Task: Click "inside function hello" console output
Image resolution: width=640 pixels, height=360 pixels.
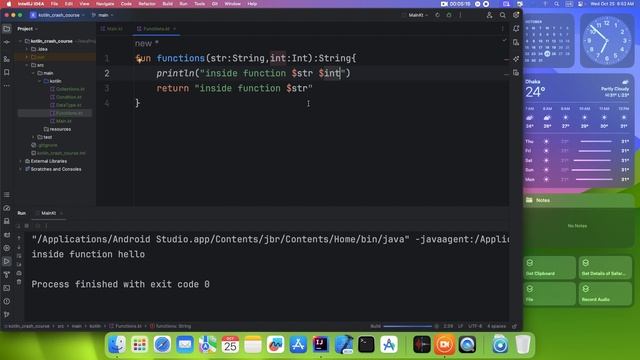Action: pos(88,254)
